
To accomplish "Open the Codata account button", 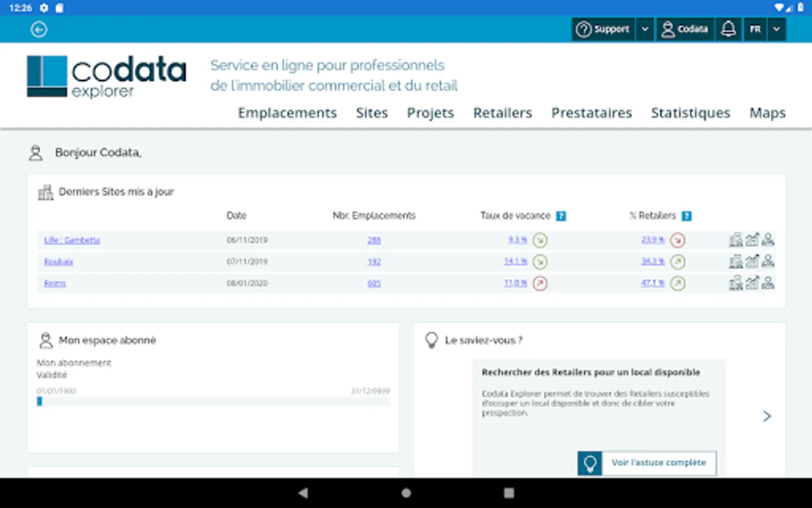I will (x=685, y=29).
